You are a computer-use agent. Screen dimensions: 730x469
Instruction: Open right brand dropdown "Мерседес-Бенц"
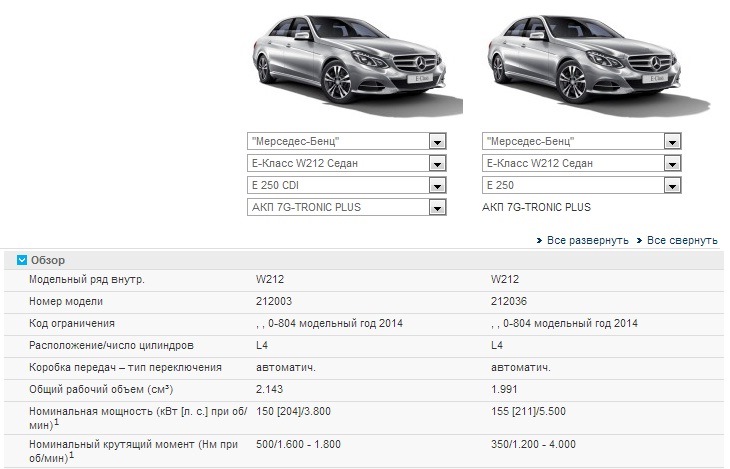[581, 141]
